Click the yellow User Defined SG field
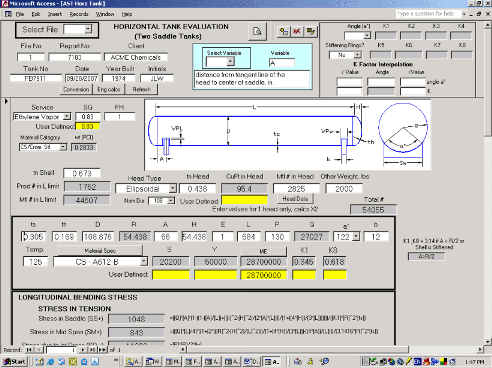The height and width of the screenshot is (368, 492). [x=87, y=126]
